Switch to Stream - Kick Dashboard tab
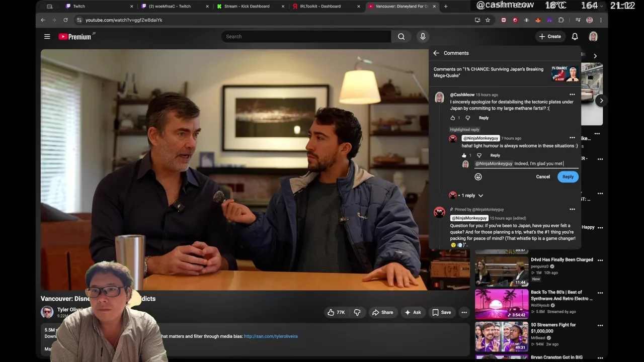This screenshot has height=362, width=644. point(250,7)
